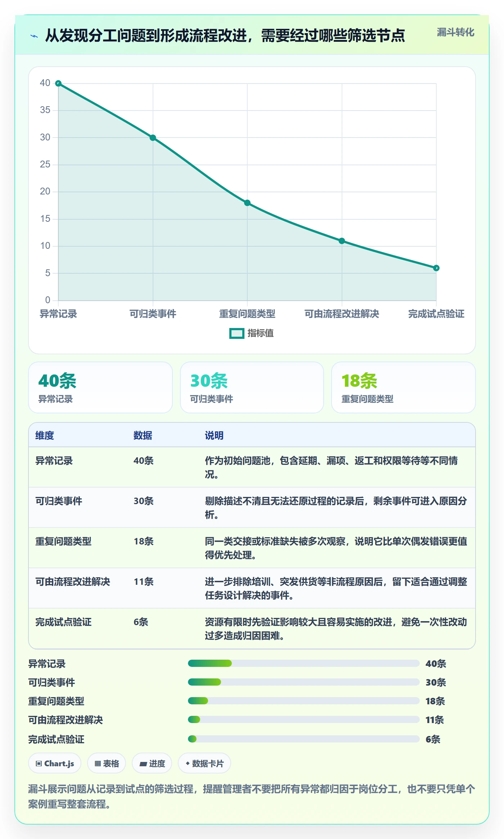Click the bar icon in the 进度 chip
504x839 pixels.
click(143, 764)
